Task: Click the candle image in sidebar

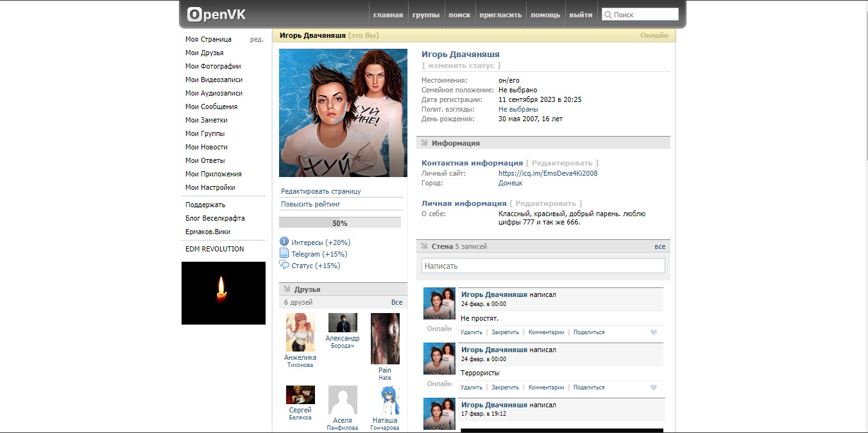Action: (223, 293)
